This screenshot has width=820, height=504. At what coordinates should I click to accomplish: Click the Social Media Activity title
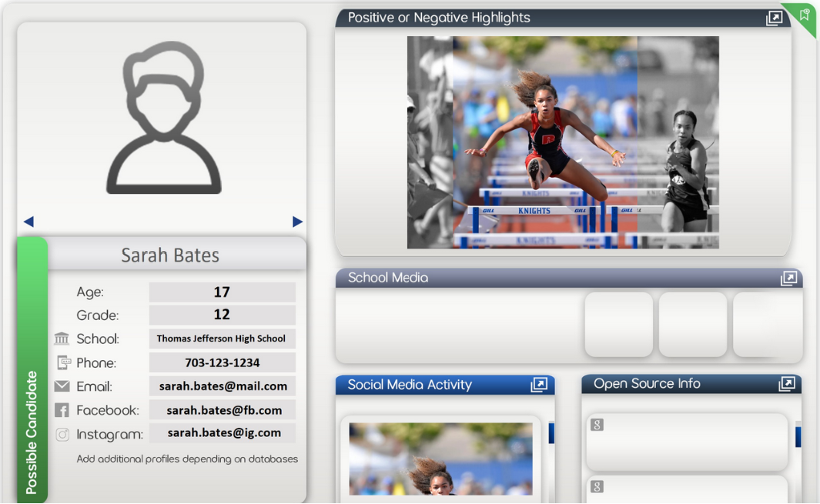point(410,385)
